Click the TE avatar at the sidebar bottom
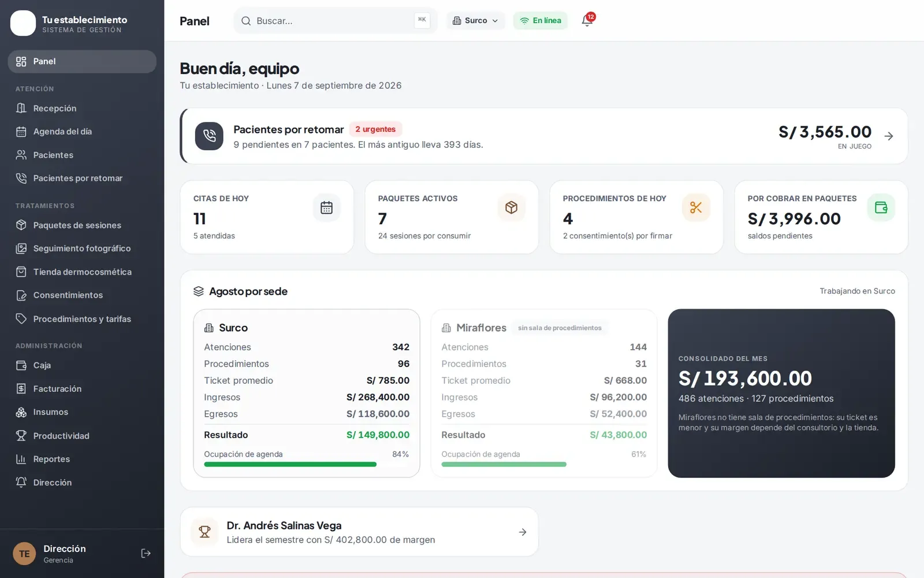Image resolution: width=924 pixels, height=578 pixels. pyautogui.click(x=24, y=554)
